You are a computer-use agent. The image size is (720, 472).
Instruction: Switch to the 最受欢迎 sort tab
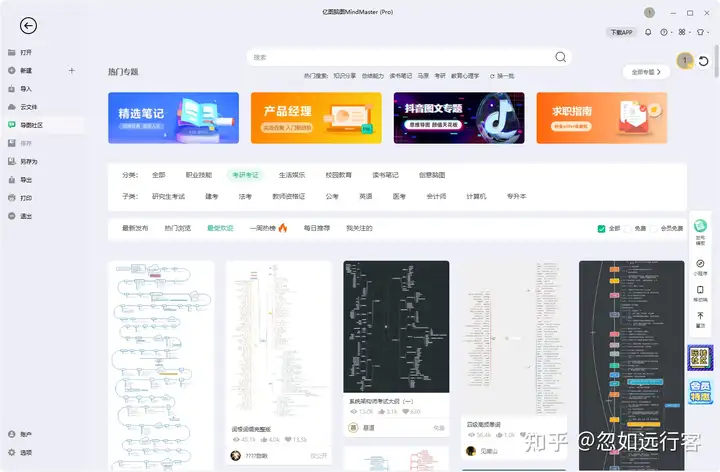coord(220,228)
